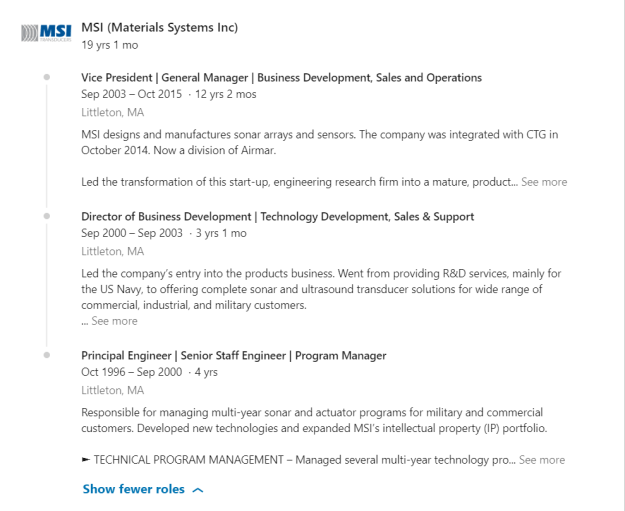
Task: Click the 19 yrs 1 mo total duration
Action: (109, 45)
